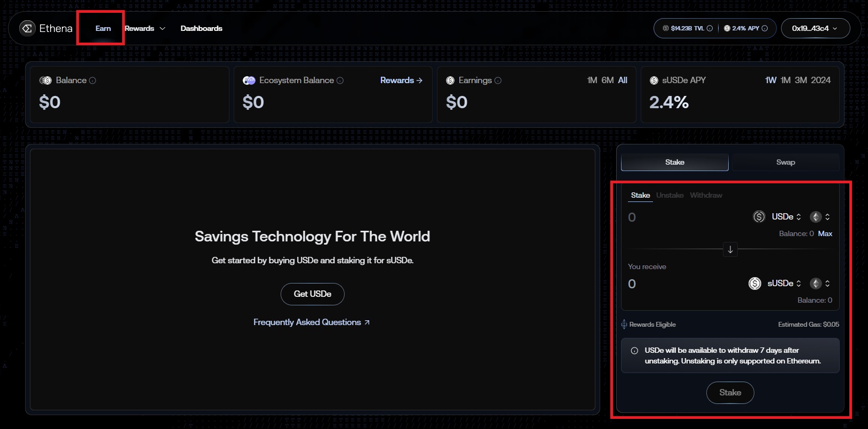Switch to the Unstake sub-tab

[x=670, y=196]
